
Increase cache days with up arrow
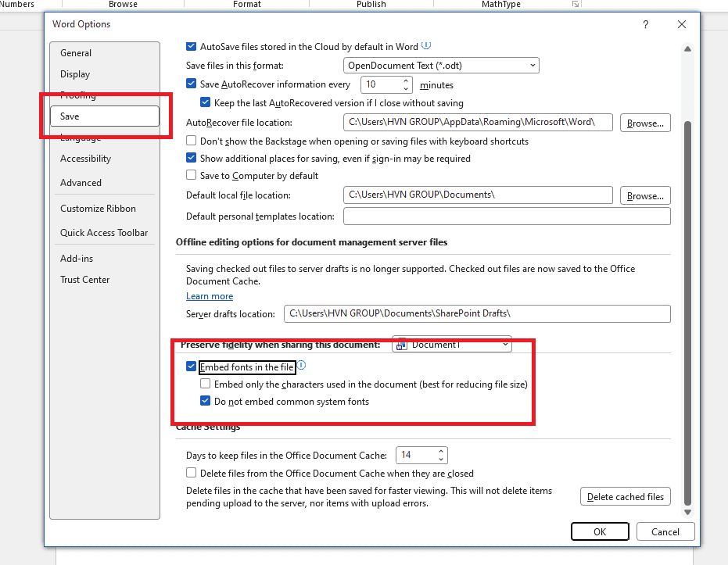(441, 451)
